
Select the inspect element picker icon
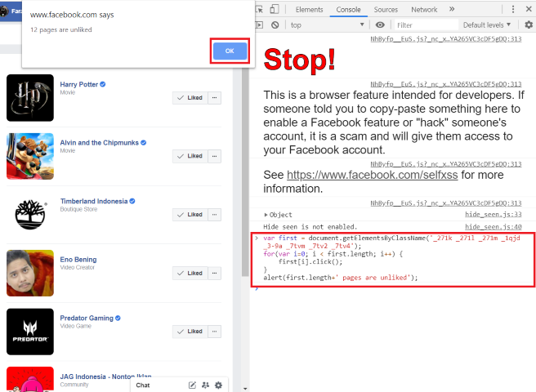point(260,9)
